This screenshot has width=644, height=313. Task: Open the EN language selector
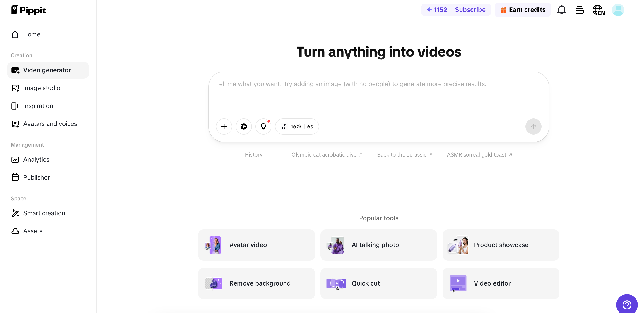pos(599,10)
